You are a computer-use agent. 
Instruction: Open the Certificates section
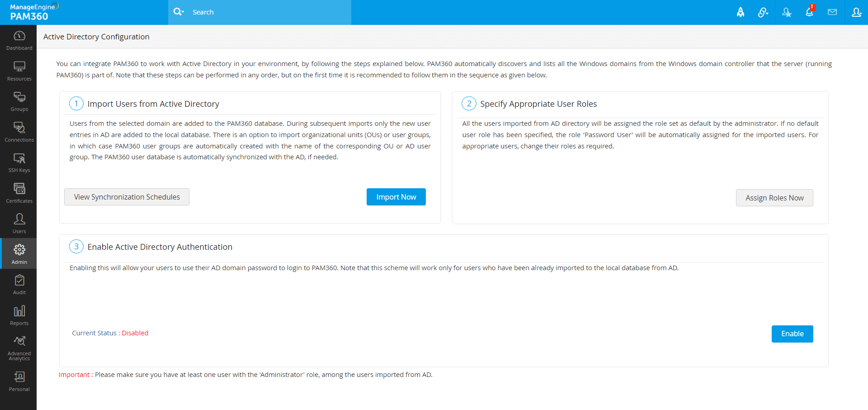click(19, 193)
